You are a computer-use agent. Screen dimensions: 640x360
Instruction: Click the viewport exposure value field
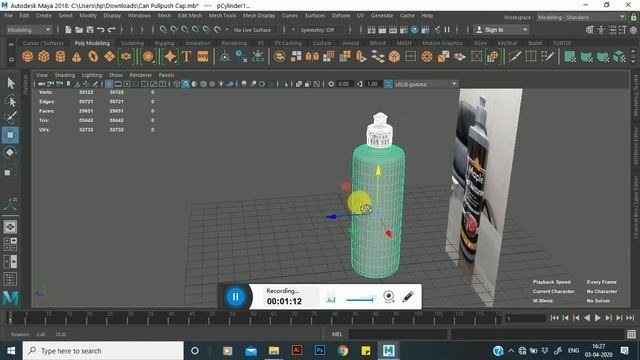coord(344,84)
